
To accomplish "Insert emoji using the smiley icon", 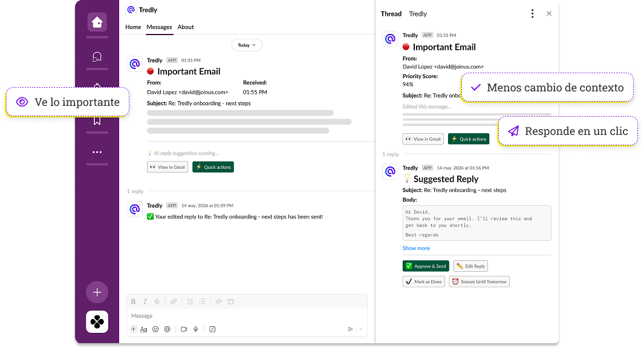I will click(155, 329).
